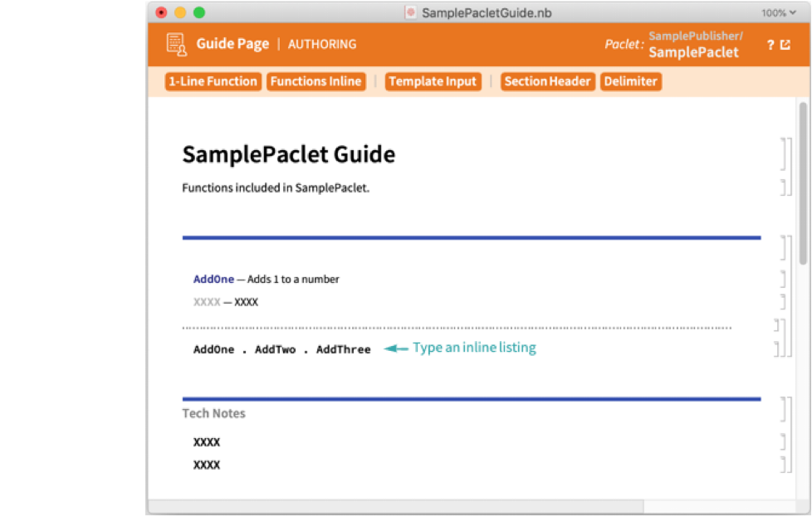Click the Guide Page document icon
This screenshot has height=521, width=812.
tap(176, 45)
